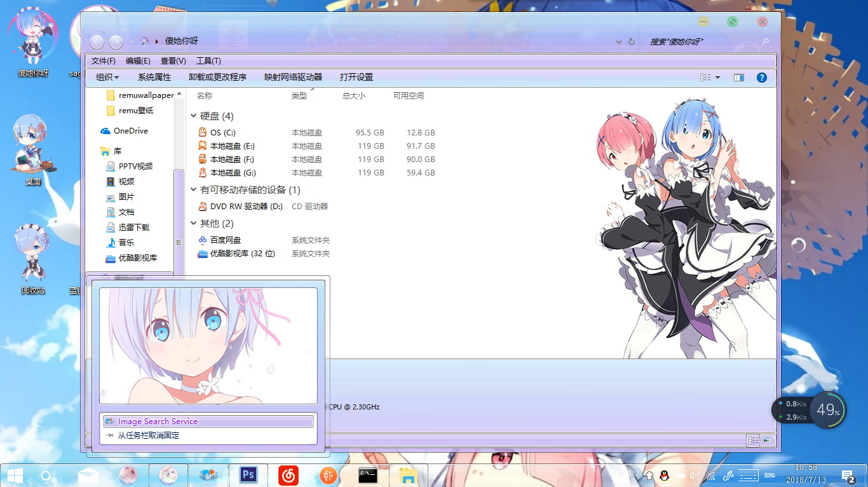Open the 工具(T) menu
Viewport: 868px width, 487px height.
tap(210, 60)
